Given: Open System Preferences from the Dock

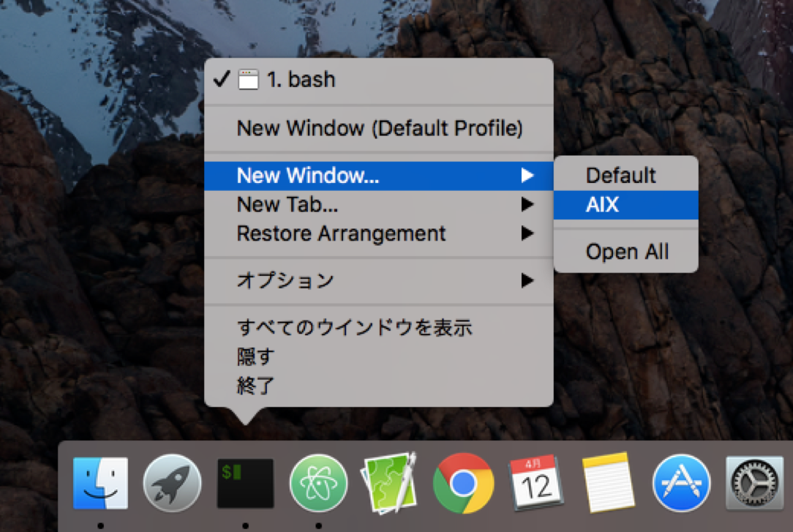Looking at the screenshot, I should pyautogui.click(x=753, y=483).
